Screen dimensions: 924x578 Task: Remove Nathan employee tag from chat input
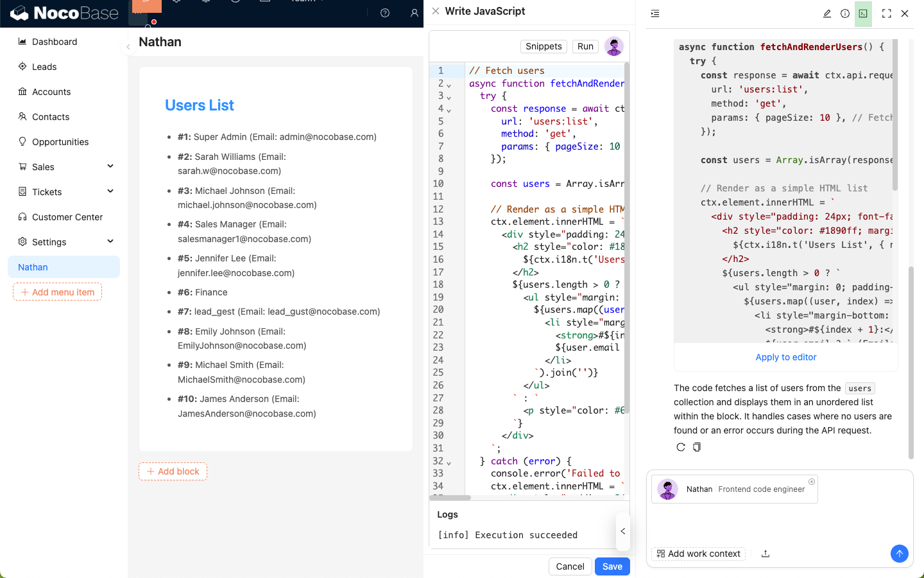[812, 482]
